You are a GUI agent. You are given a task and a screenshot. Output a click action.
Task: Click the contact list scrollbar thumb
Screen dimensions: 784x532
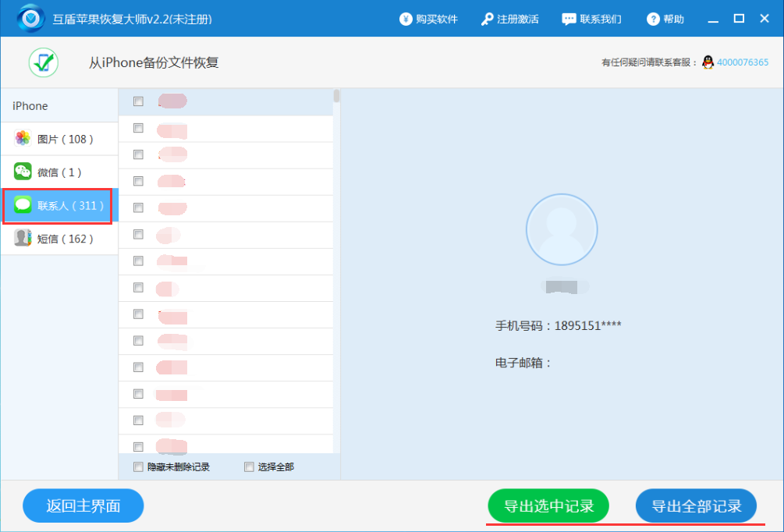336,95
